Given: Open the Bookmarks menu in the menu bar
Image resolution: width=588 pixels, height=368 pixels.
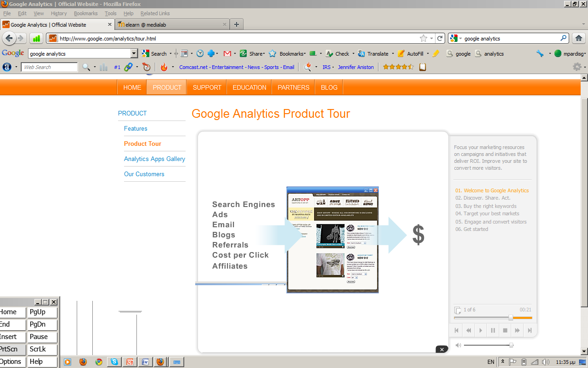Looking at the screenshot, I should point(86,13).
